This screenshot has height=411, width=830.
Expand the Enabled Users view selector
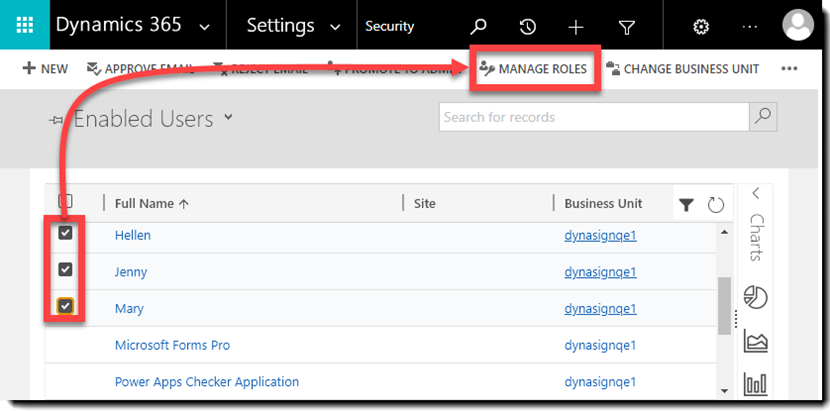(228, 117)
